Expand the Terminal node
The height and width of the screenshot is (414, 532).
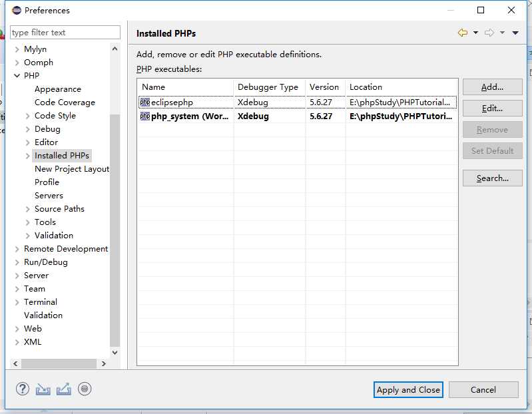pyautogui.click(x=17, y=302)
